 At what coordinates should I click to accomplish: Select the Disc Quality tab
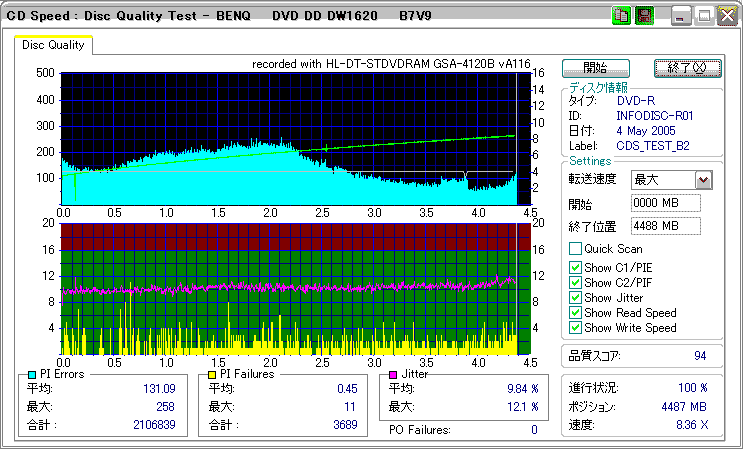[x=53, y=45]
